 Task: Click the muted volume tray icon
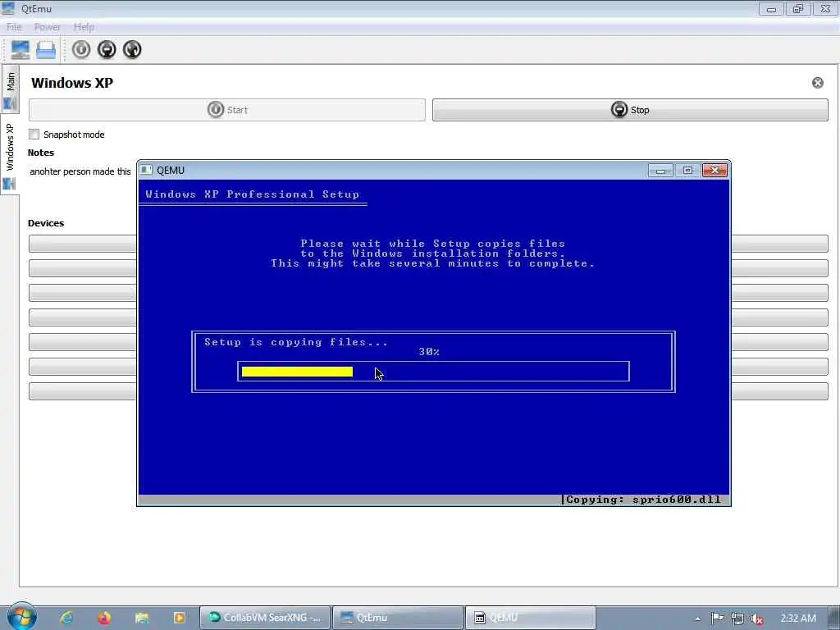[x=757, y=619]
